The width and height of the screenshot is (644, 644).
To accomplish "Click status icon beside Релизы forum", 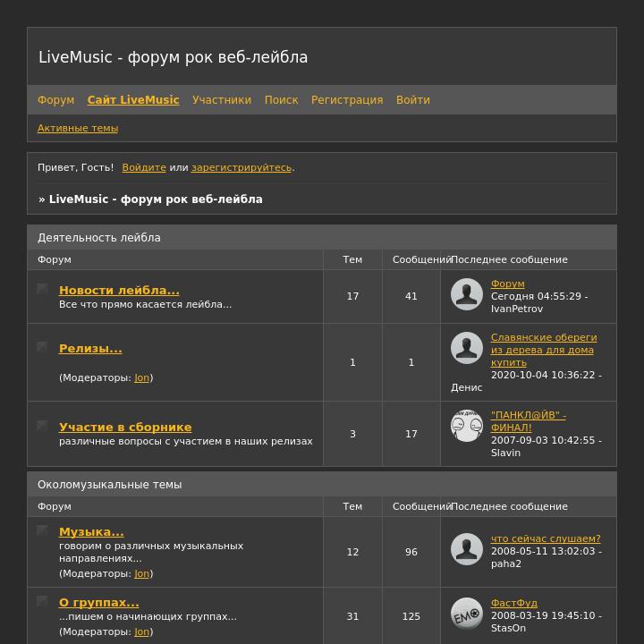I will click(42, 347).
